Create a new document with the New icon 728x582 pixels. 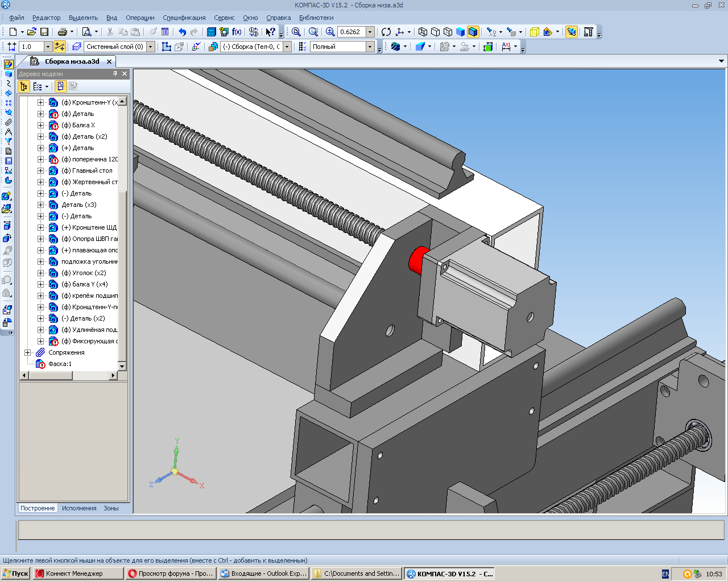[x=13, y=32]
